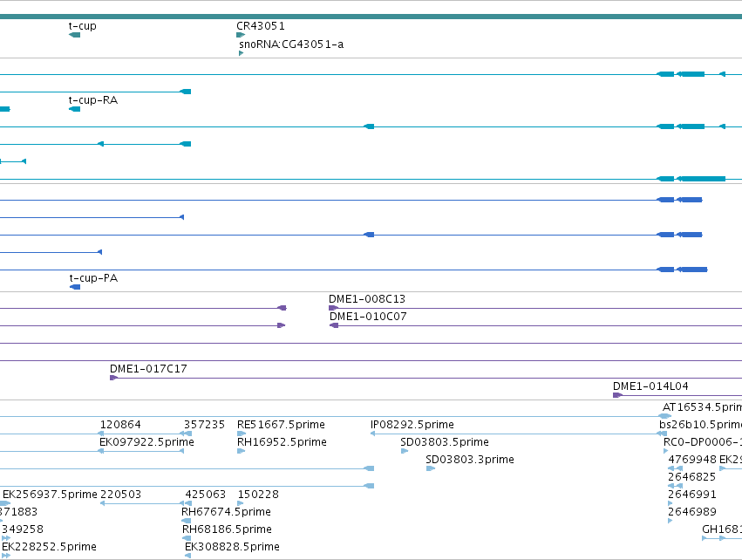Click the DME1-014L04 start arrow glyph

pos(617,395)
